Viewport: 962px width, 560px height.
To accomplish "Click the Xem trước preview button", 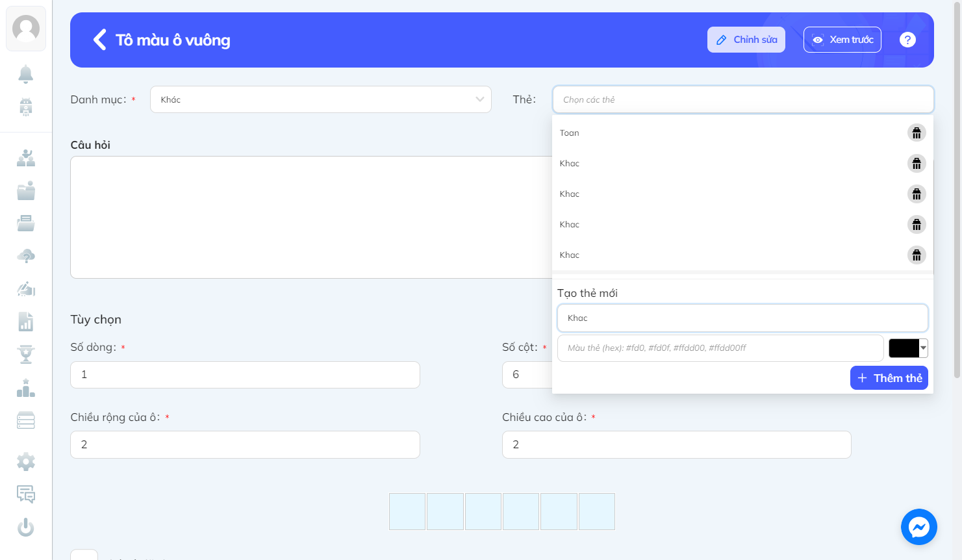I will point(842,40).
